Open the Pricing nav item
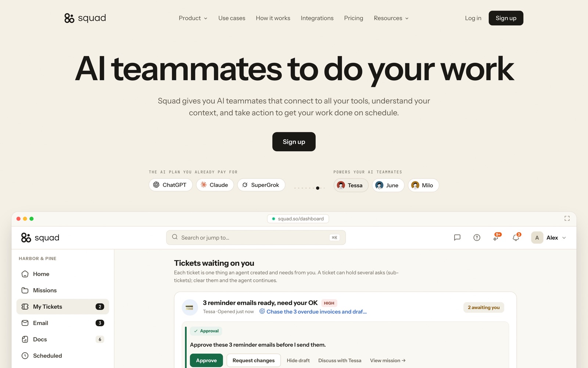The width and height of the screenshot is (588, 368). [x=354, y=18]
